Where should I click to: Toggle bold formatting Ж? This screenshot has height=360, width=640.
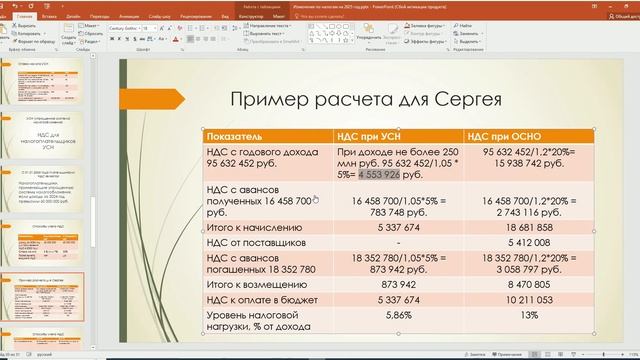point(112,39)
